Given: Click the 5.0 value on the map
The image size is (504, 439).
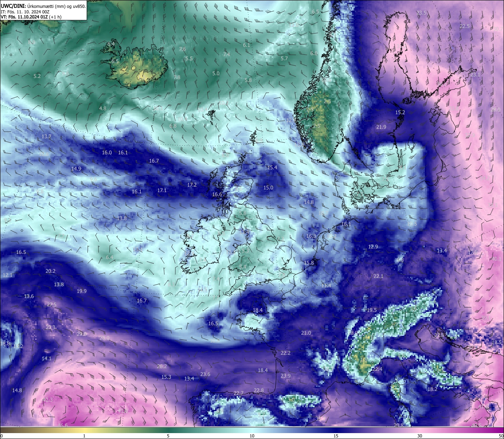Looking at the screenshot, I should coord(216,73).
